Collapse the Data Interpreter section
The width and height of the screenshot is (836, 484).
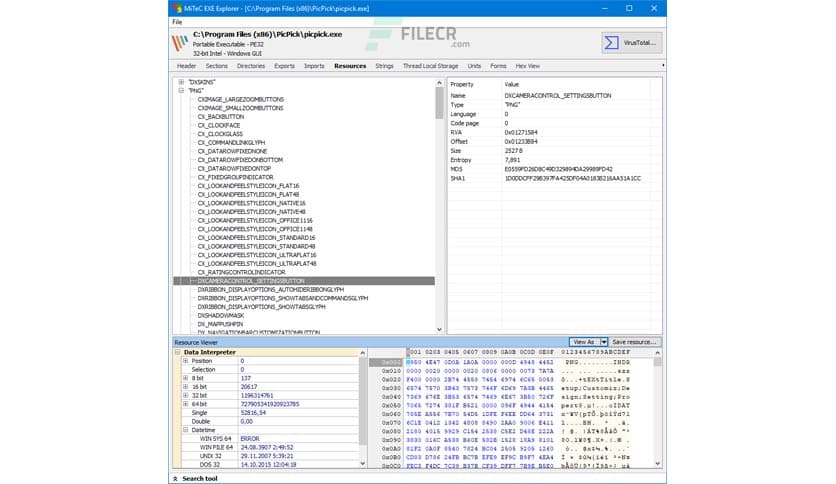[x=178, y=352]
